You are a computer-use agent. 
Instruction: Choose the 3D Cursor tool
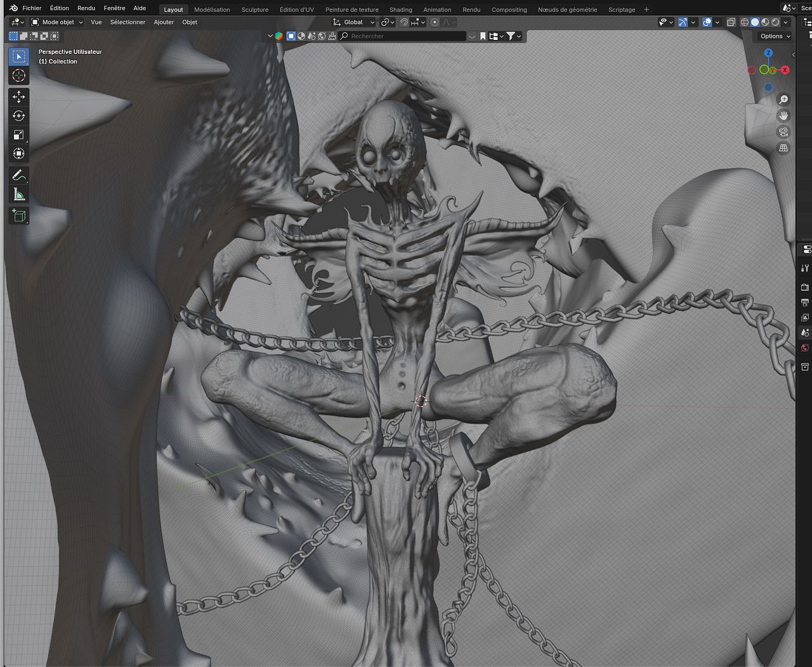tap(18, 76)
